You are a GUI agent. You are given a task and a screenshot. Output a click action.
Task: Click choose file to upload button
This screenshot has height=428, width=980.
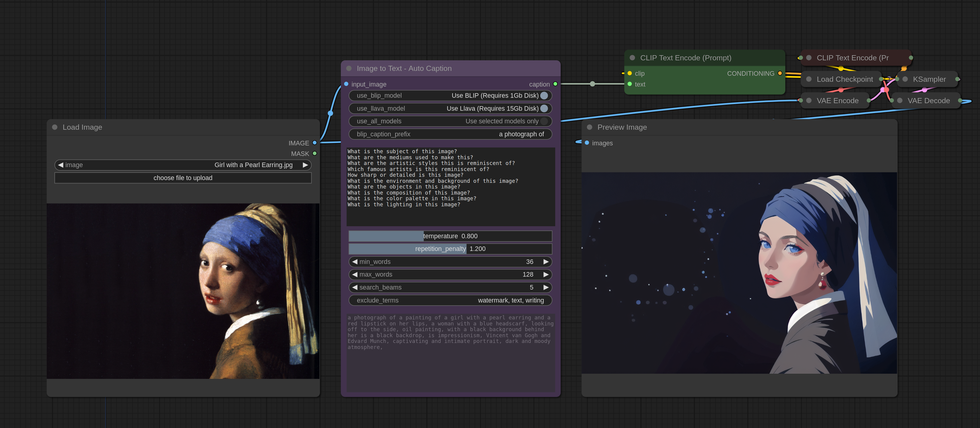[183, 178]
